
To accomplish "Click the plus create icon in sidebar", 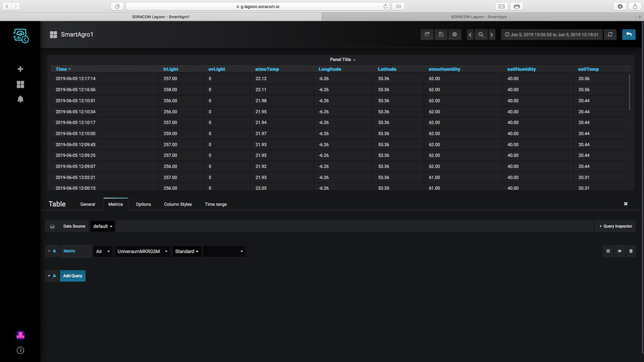I will point(20,69).
